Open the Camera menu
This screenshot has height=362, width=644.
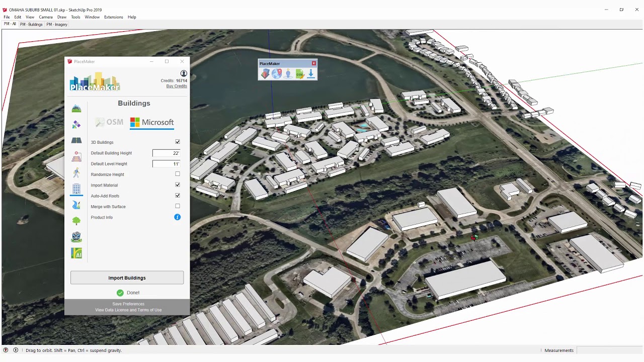coord(46,17)
